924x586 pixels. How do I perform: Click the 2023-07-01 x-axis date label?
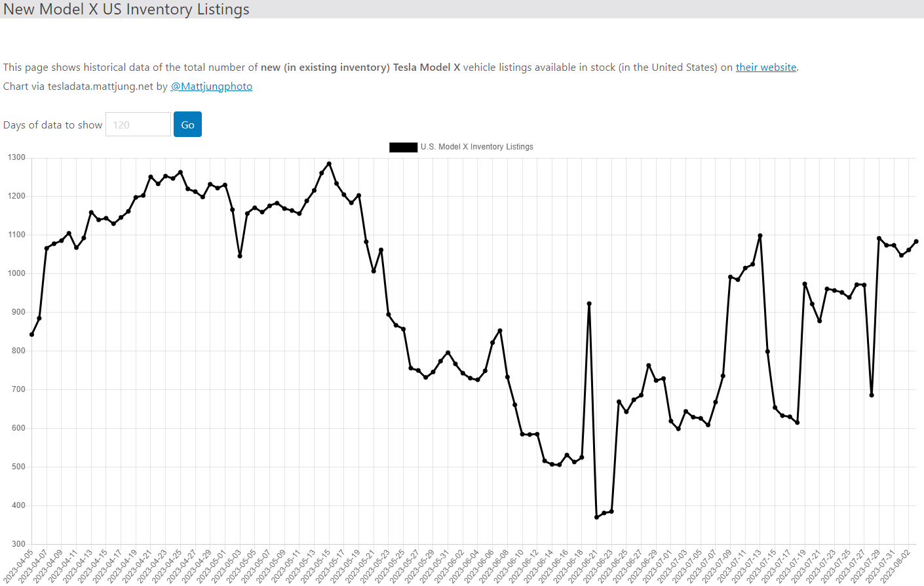[657, 566]
